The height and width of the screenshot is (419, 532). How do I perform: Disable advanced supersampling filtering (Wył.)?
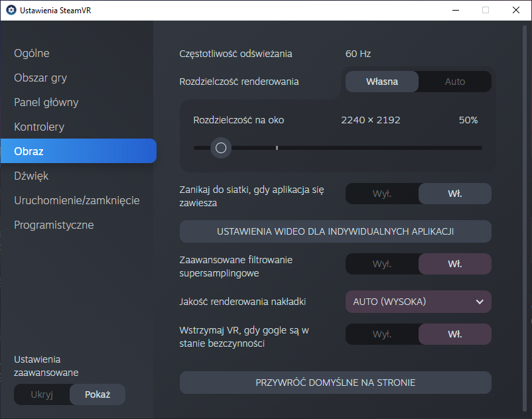[382, 264]
